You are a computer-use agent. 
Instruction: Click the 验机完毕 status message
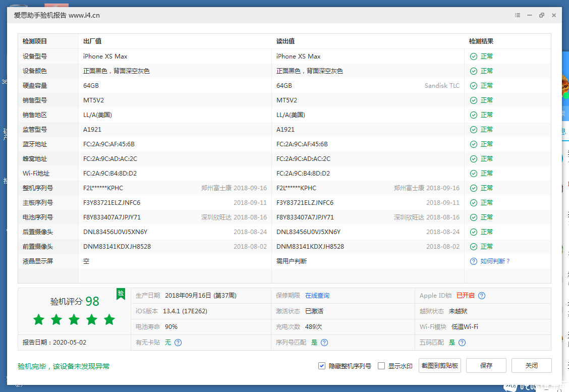[x=64, y=366]
